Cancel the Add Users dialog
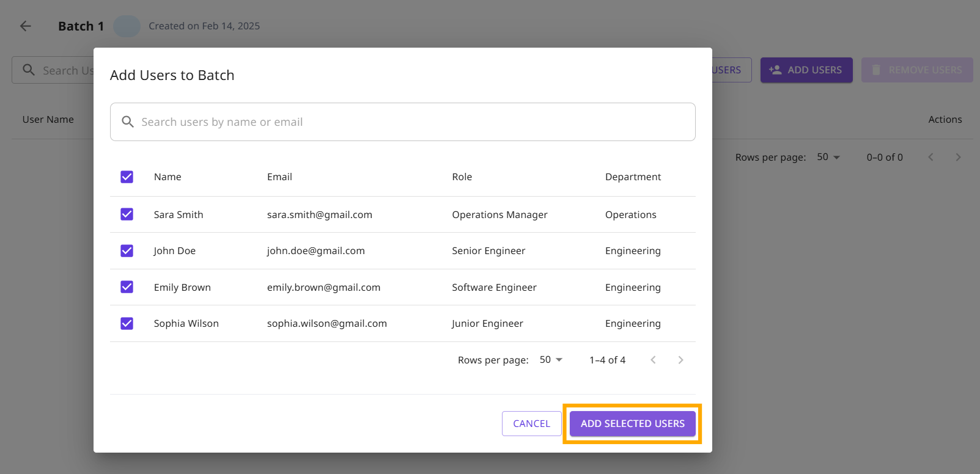 click(x=531, y=423)
